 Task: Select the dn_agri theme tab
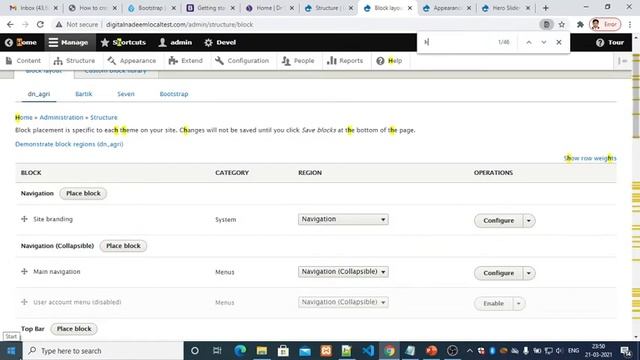coord(39,94)
